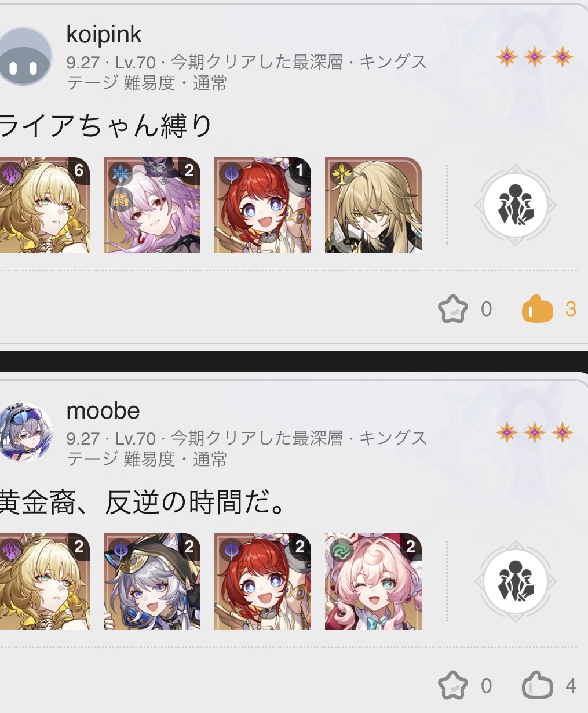Select the long blonde-haired male character portrait
588x713 pixels.
[x=373, y=205]
